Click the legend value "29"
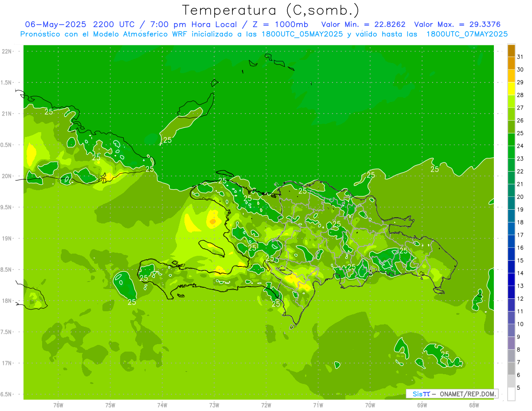Image resolution: width=532 pixels, height=411 pixels. coord(520,82)
